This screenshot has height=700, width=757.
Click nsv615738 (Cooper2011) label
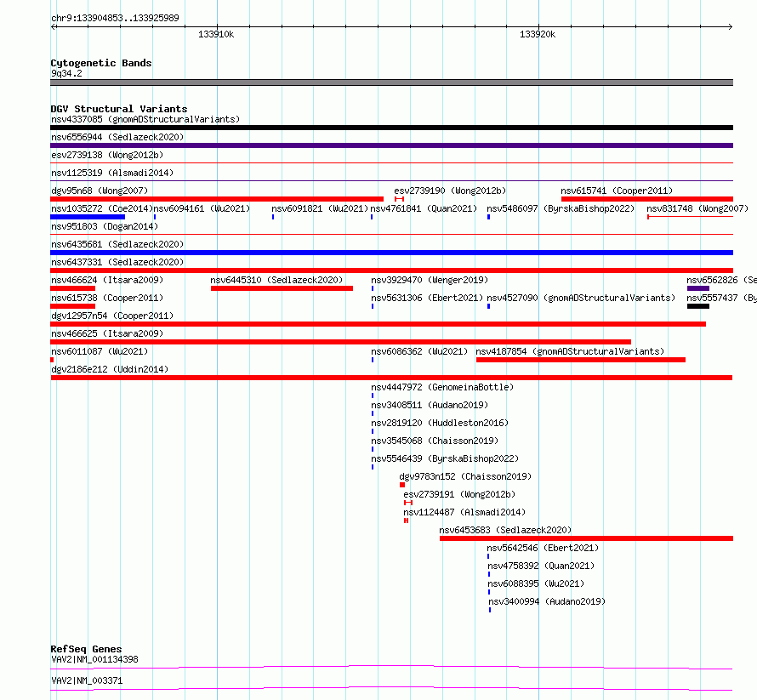pos(107,298)
